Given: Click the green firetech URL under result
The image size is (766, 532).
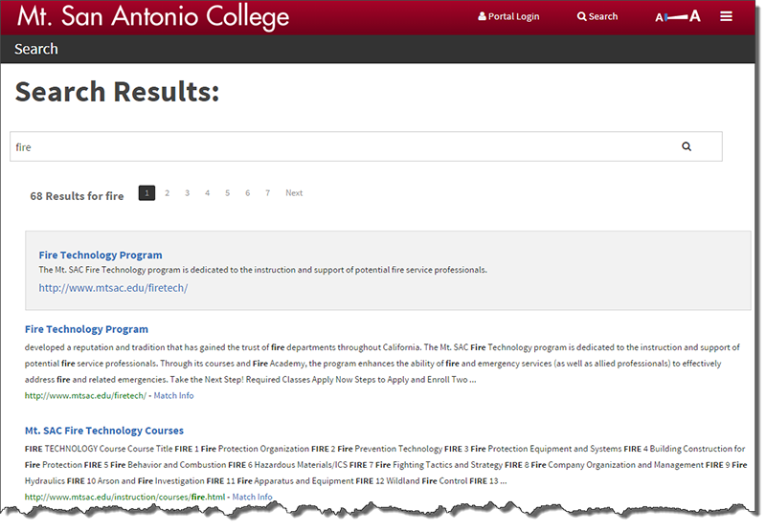Looking at the screenshot, I should [x=85, y=395].
